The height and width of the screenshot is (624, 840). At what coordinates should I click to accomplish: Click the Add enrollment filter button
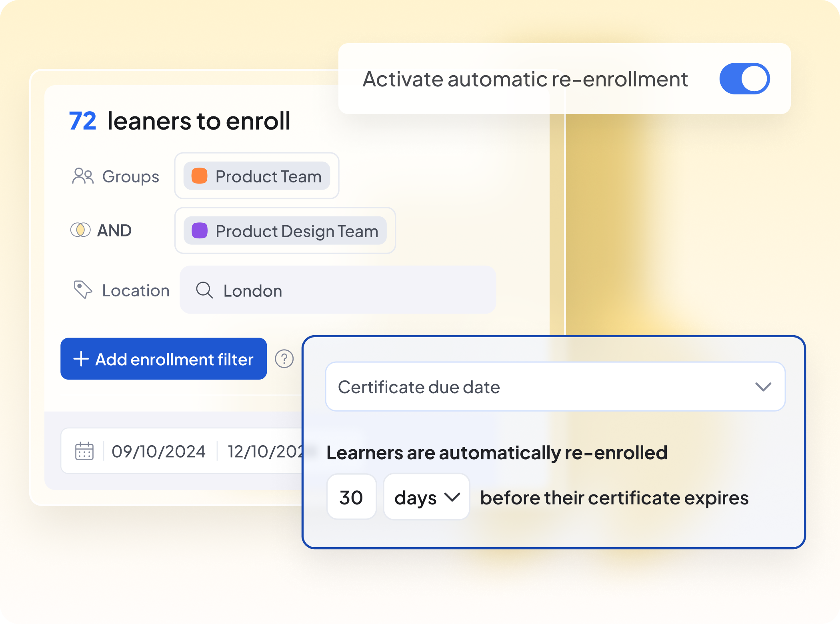pos(163,359)
